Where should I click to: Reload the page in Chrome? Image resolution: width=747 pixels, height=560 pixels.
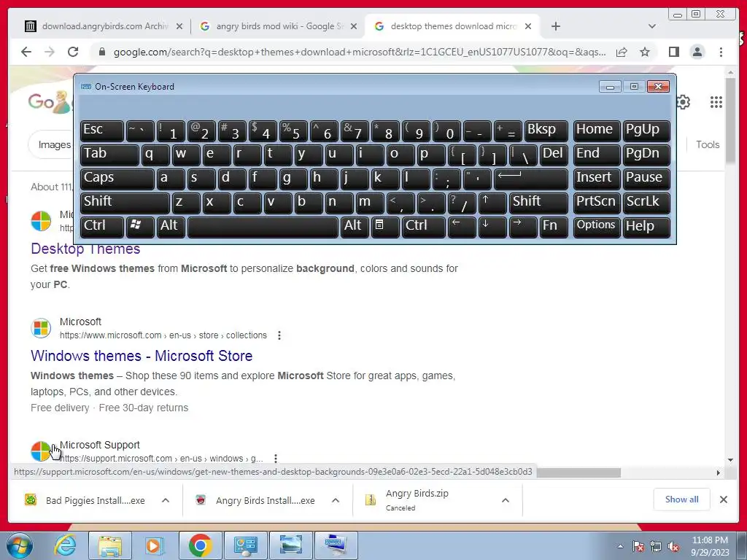click(73, 52)
